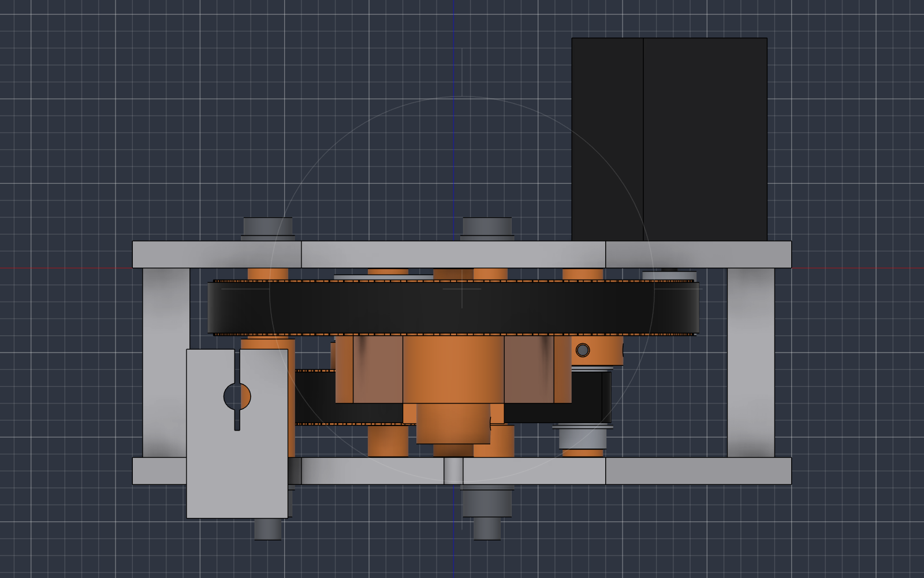
Task: Click the set screw on the orange collar
Action: [583, 350]
